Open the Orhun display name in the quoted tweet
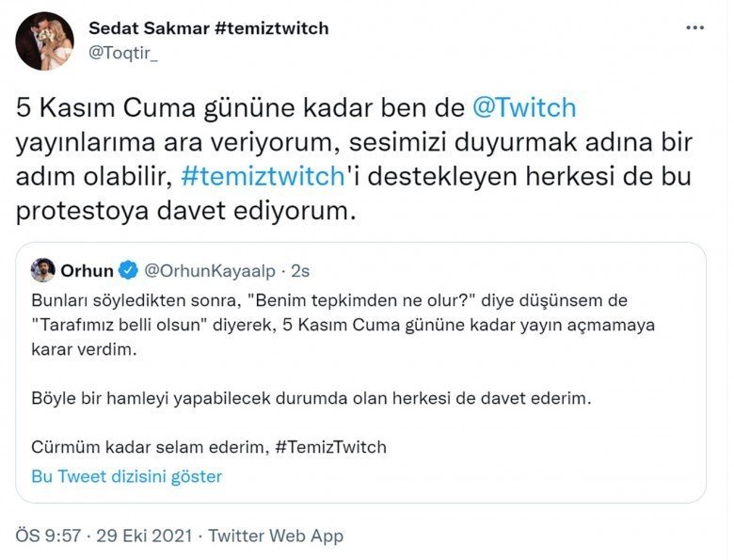 tap(88, 271)
